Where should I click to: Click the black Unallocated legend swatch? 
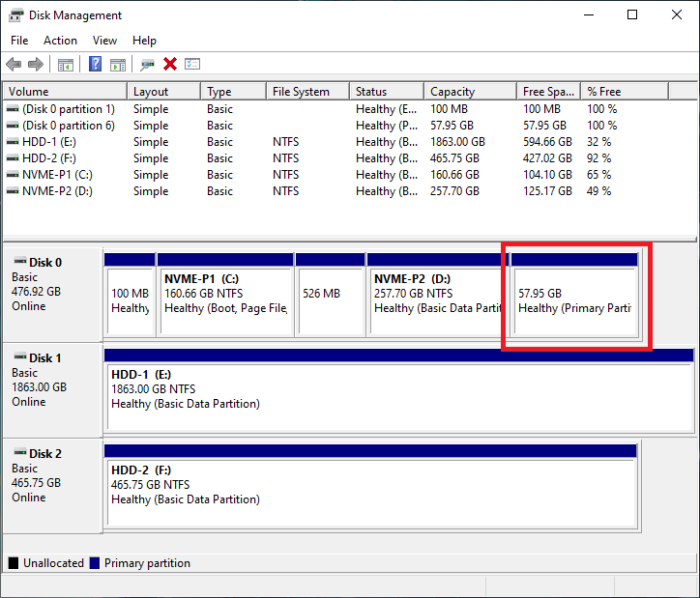pyautogui.click(x=14, y=563)
